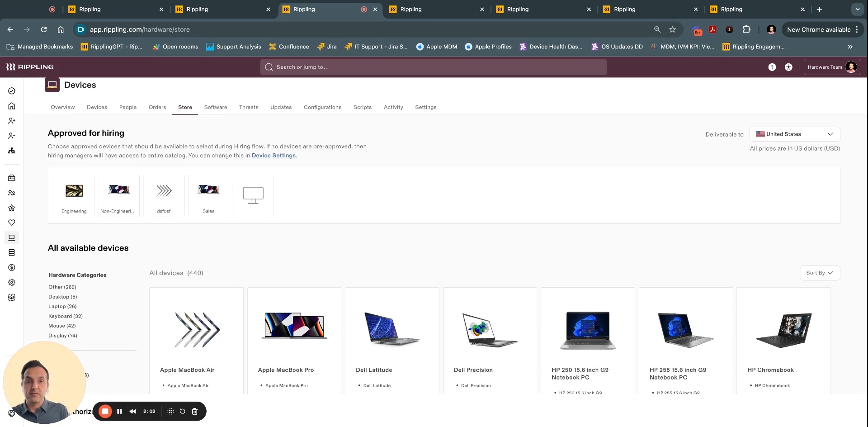Click Search or jump to field
The image size is (868, 427).
433,67
